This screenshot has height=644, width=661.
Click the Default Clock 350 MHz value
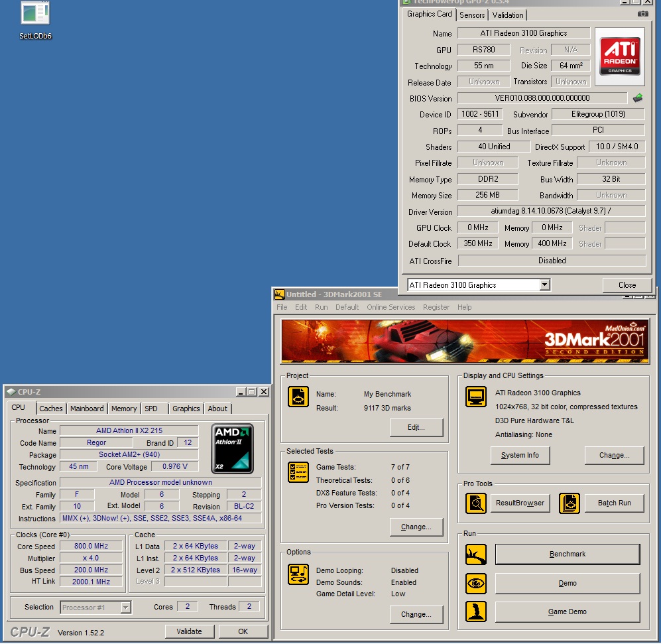(x=477, y=243)
